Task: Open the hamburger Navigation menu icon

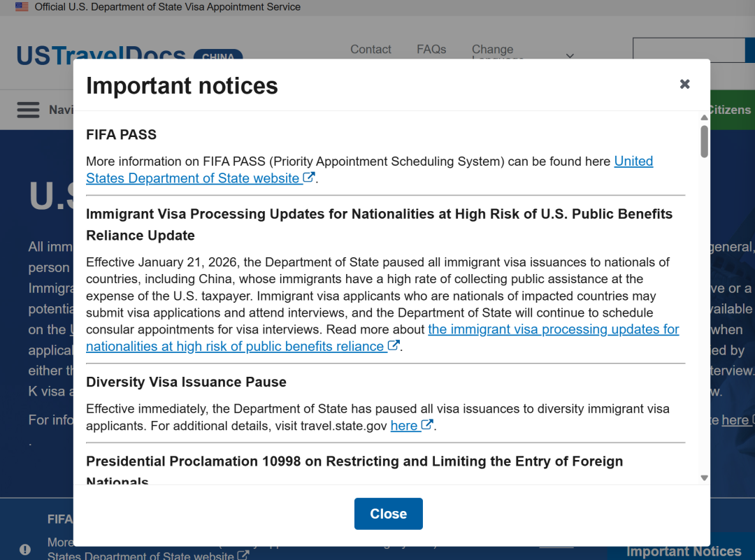Action: coord(29,110)
